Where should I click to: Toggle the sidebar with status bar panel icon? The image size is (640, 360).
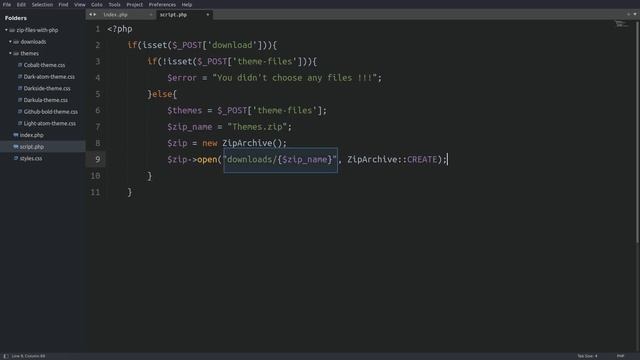6,356
